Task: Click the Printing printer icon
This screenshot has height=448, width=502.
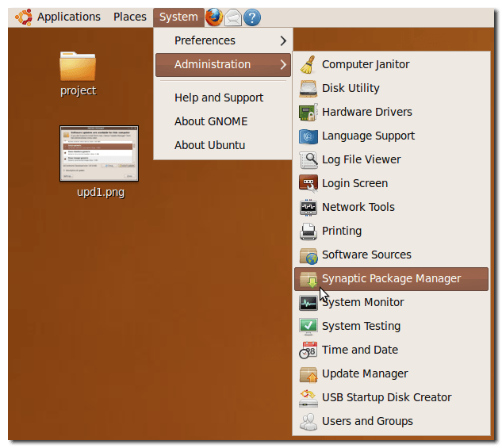Action: tap(308, 232)
